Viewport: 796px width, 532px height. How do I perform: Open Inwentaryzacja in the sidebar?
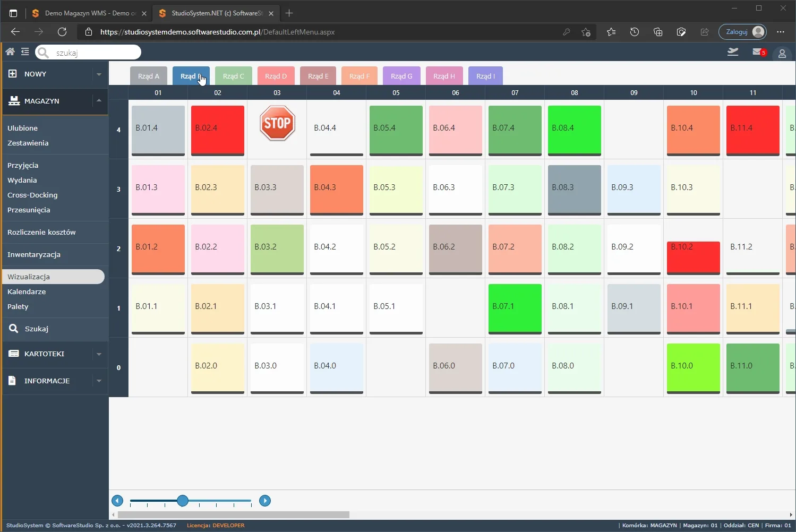(34, 254)
